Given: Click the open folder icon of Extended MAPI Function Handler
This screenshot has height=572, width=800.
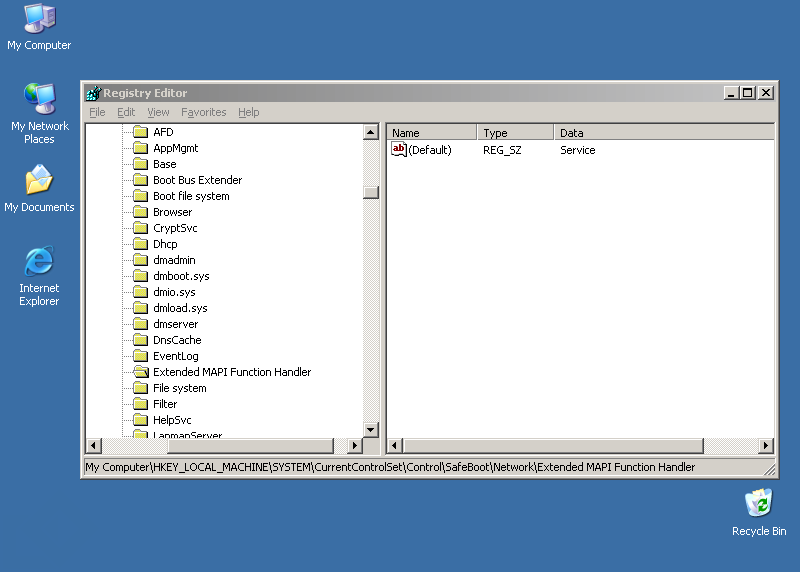Looking at the screenshot, I should [x=141, y=372].
